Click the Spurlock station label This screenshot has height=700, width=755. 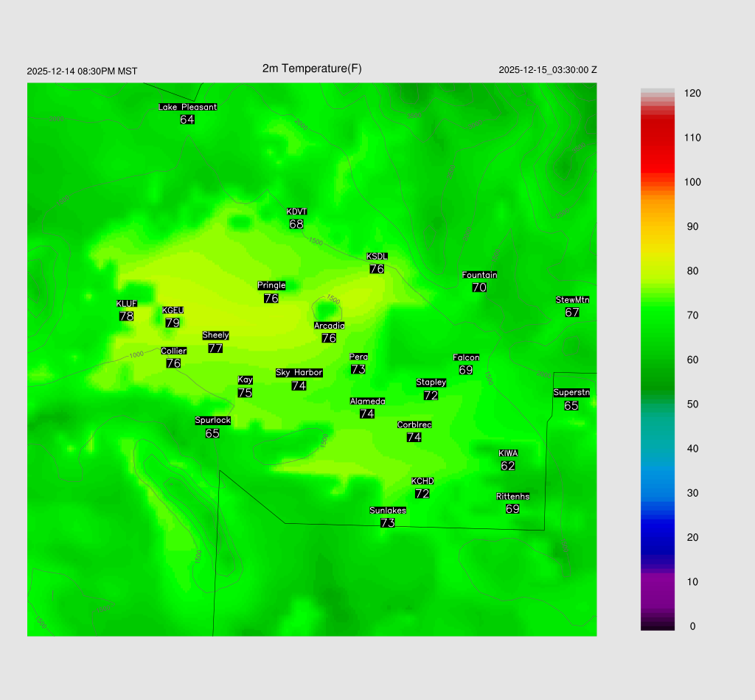[212, 421]
